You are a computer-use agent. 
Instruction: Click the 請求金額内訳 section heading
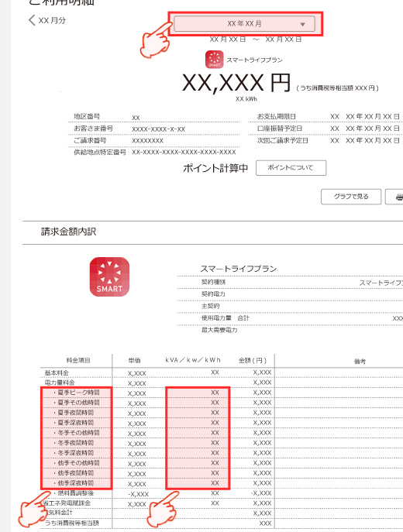(x=68, y=232)
